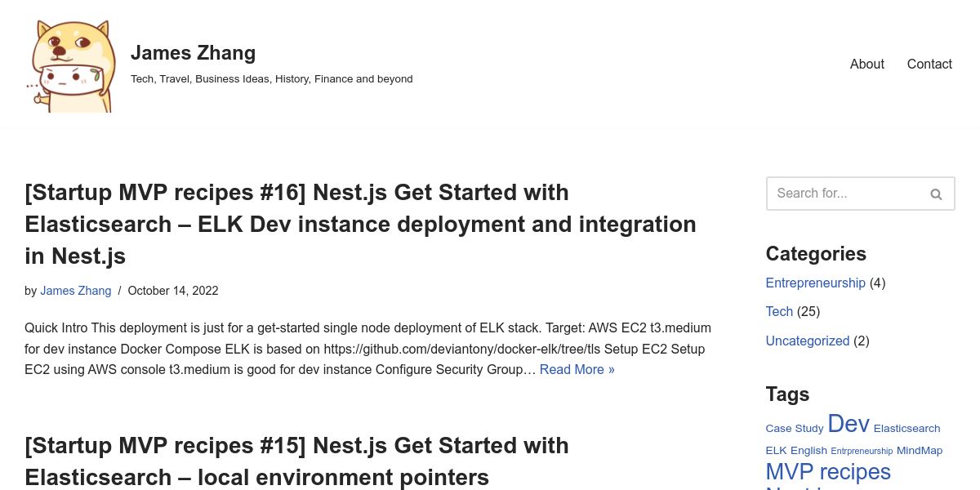Select the ELK tag
This screenshot has height=490, width=980.
point(776,451)
